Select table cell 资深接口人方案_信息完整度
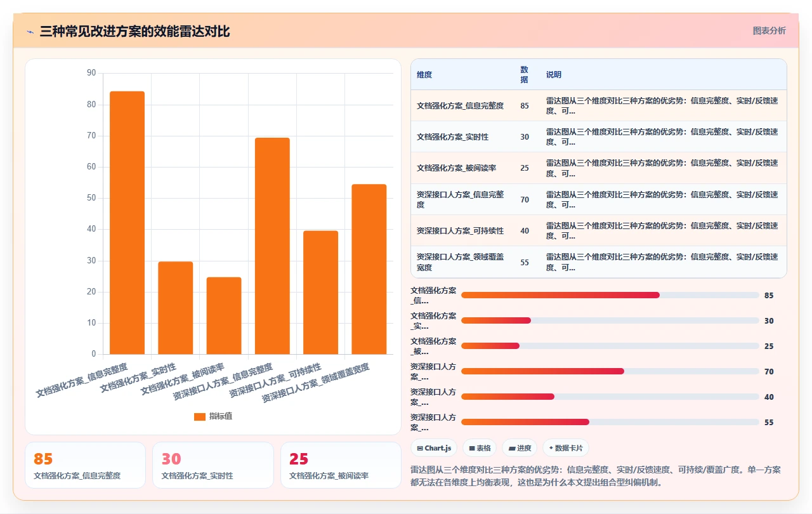812x514 pixels. 463,199
